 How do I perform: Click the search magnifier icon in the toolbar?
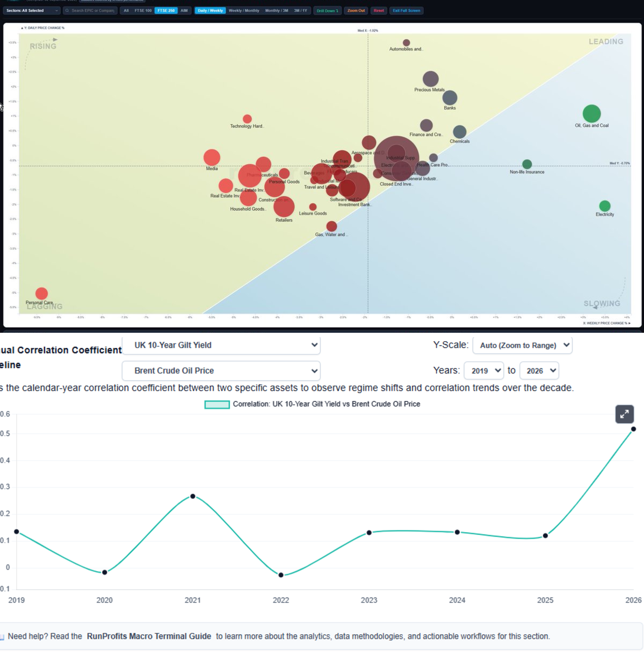click(x=67, y=11)
